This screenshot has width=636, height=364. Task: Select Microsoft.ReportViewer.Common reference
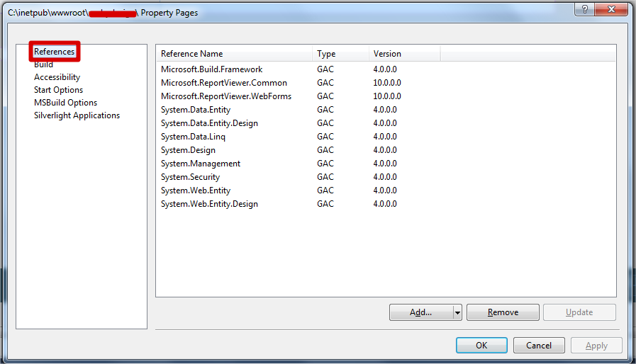point(223,83)
